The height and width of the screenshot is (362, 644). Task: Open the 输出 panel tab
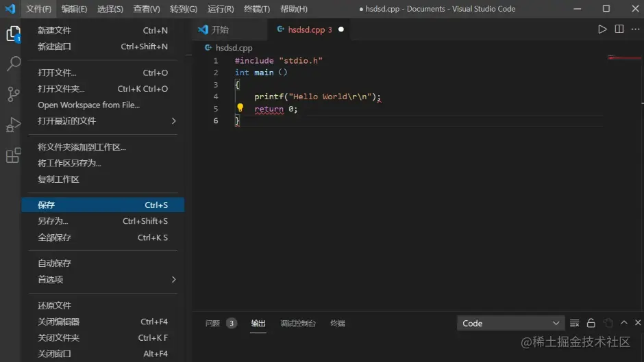[258, 323]
